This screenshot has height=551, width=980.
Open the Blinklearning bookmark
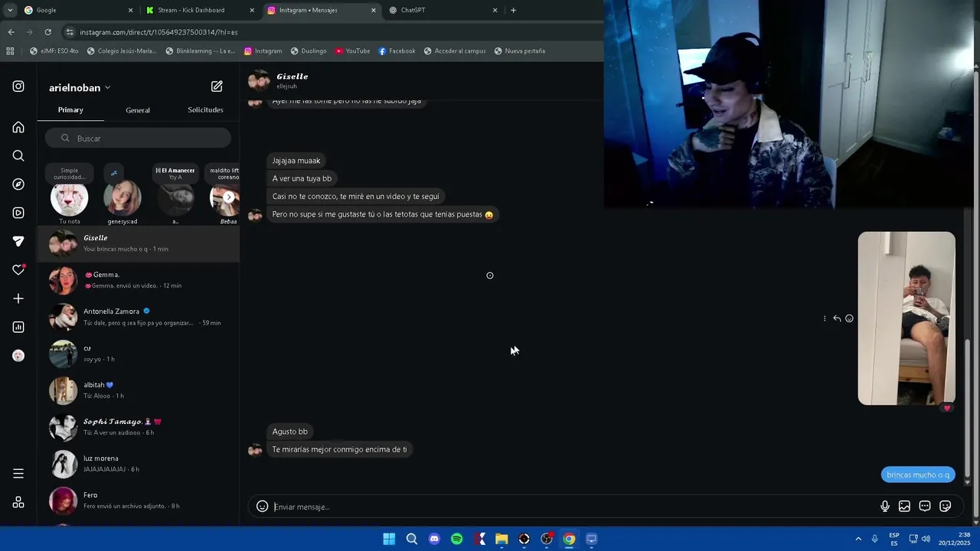tap(201, 51)
